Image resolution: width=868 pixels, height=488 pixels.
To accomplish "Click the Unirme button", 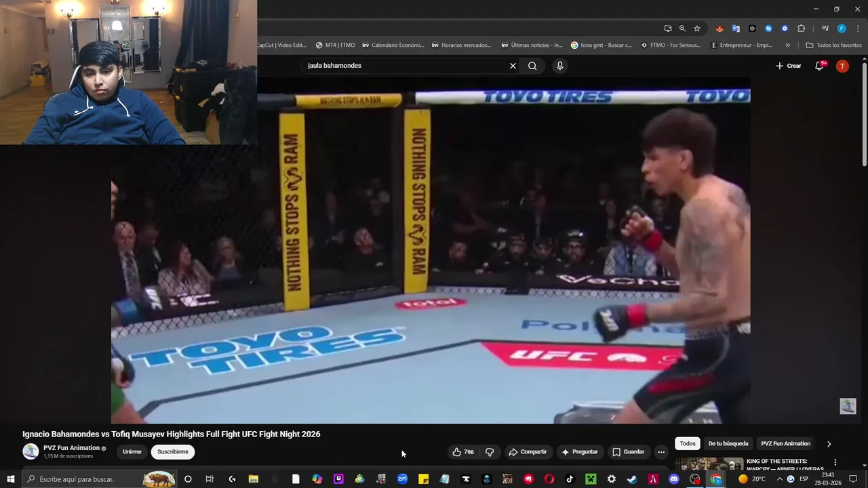I will coord(132,452).
